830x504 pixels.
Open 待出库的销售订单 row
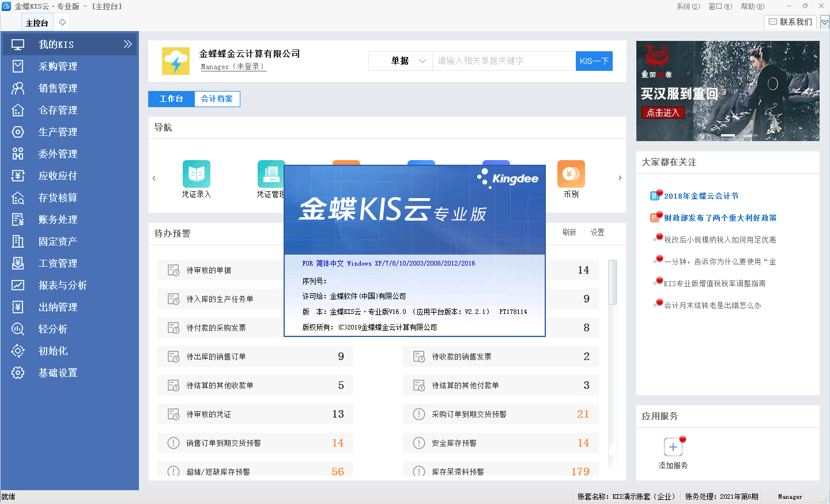coord(255,357)
